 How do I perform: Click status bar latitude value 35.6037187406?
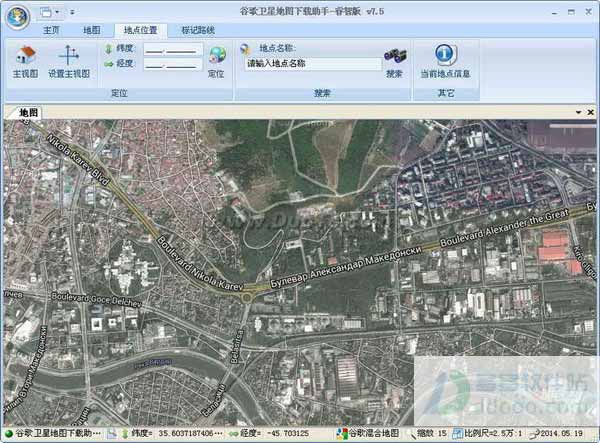(191, 434)
